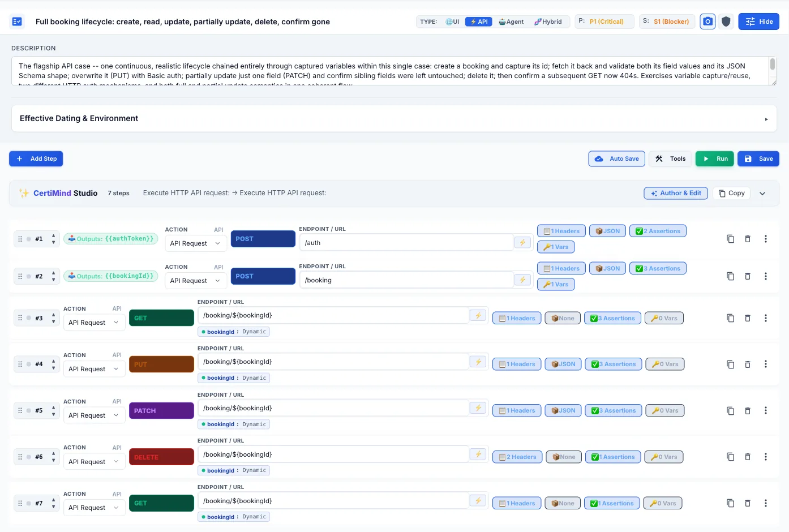This screenshot has width=789, height=532.
Task: Delete step #6 with its trash icon
Action: coord(747,457)
